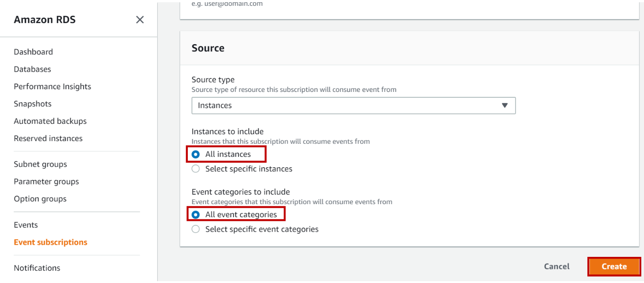Screen dimensions: 644x283
Task: Open the Source type dropdown arrow
Action: pyautogui.click(x=505, y=105)
